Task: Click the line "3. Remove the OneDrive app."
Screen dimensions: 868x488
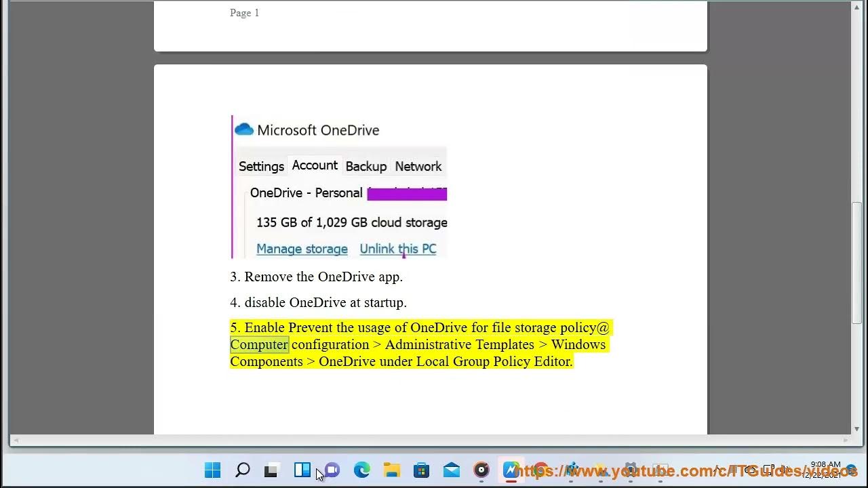Action: click(x=316, y=277)
